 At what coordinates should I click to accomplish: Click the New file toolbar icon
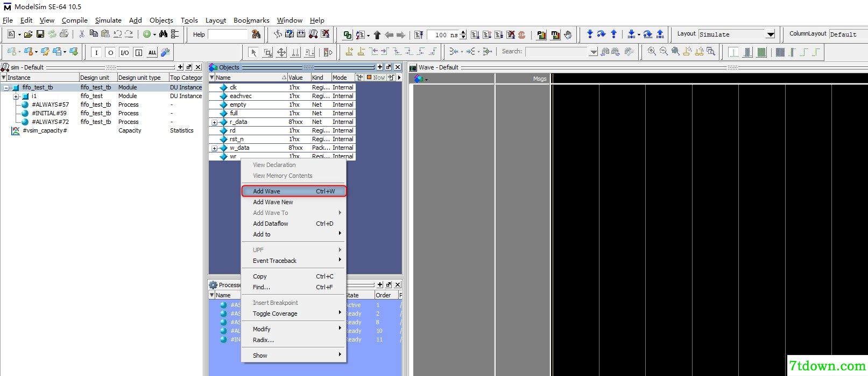point(11,34)
